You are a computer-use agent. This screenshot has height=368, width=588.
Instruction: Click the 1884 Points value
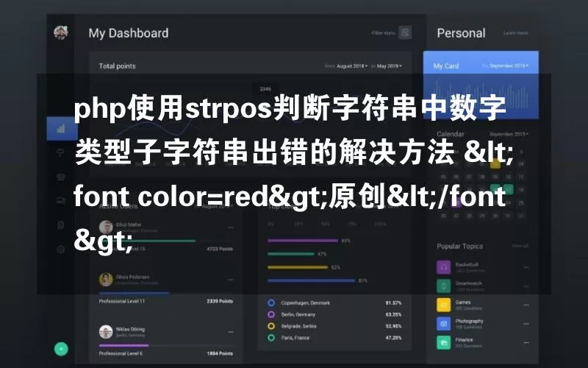pyautogui.click(x=220, y=353)
